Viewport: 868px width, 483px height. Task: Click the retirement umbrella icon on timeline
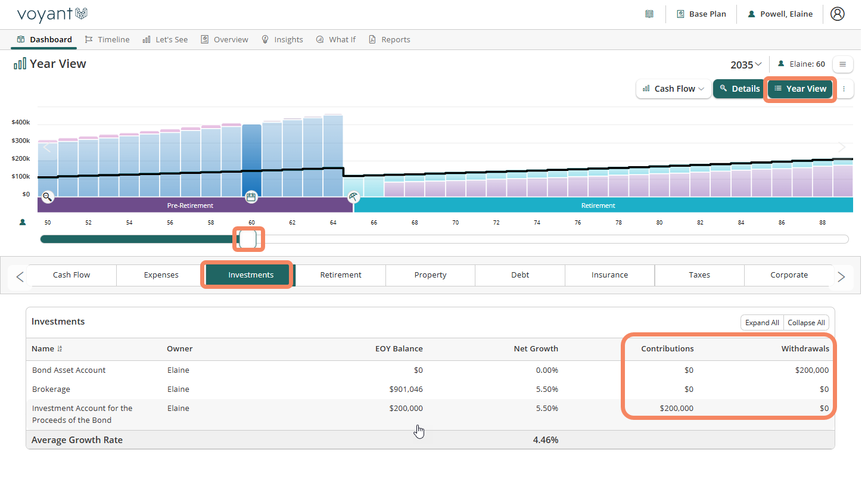353,197
